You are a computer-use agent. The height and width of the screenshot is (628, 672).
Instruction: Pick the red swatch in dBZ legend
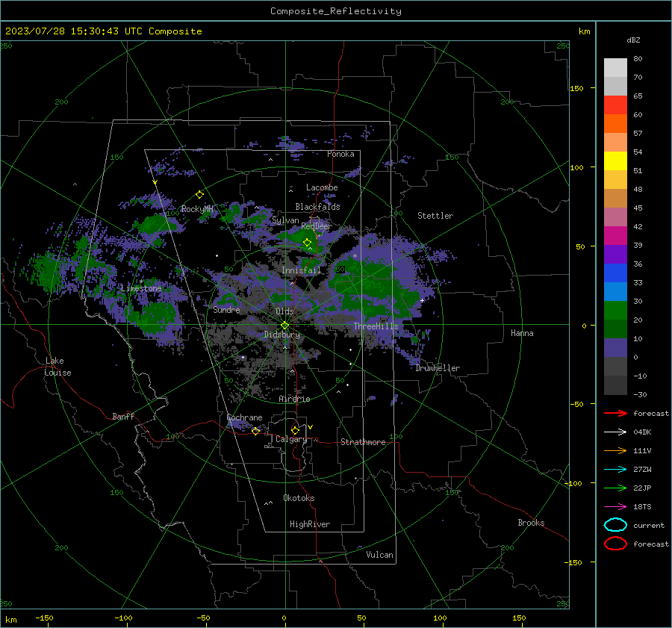pyautogui.click(x=615, y=105)
